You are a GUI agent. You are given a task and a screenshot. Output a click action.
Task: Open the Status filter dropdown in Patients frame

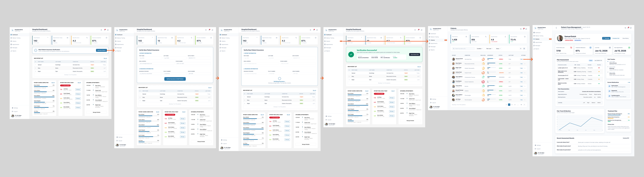click(x=498, y=49)
